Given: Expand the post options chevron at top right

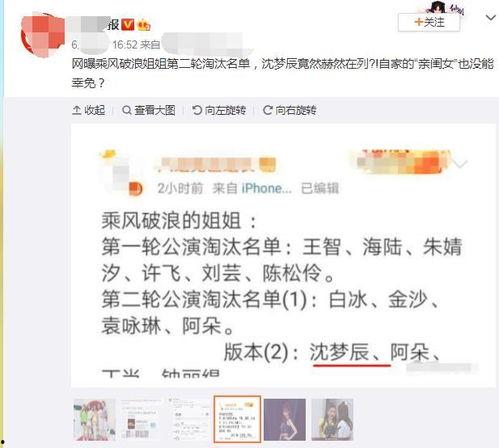Looking at the screenshot, I should pyautogui.click(x=490, y=18).
